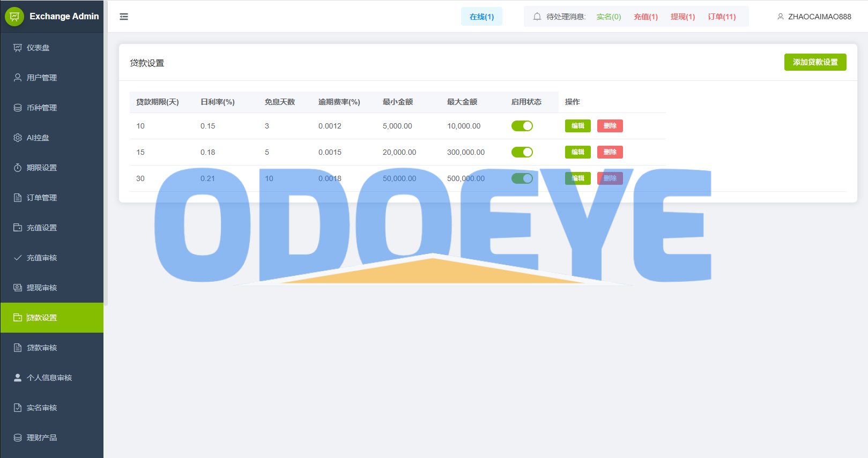The width and height of the screenshot is (868, 458).
Task: Click the hamburger menu collapse icon
Action: tap(124, 17)
